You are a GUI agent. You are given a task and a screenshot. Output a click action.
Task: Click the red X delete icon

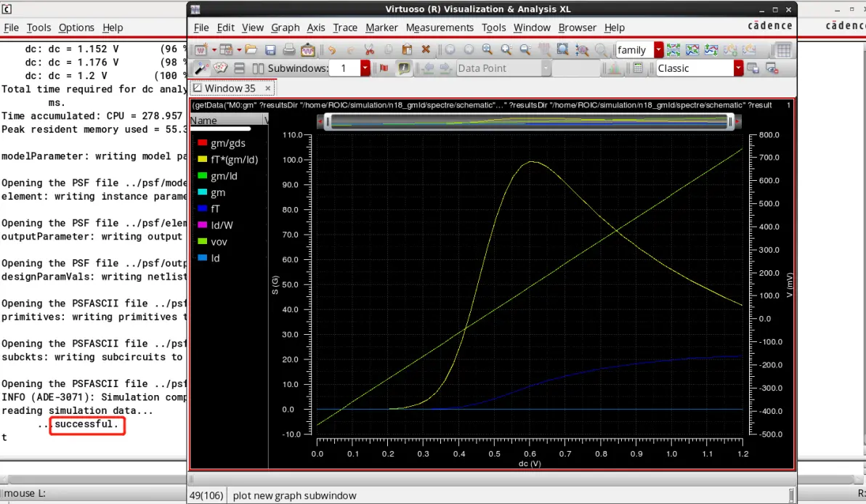(426, 49)
